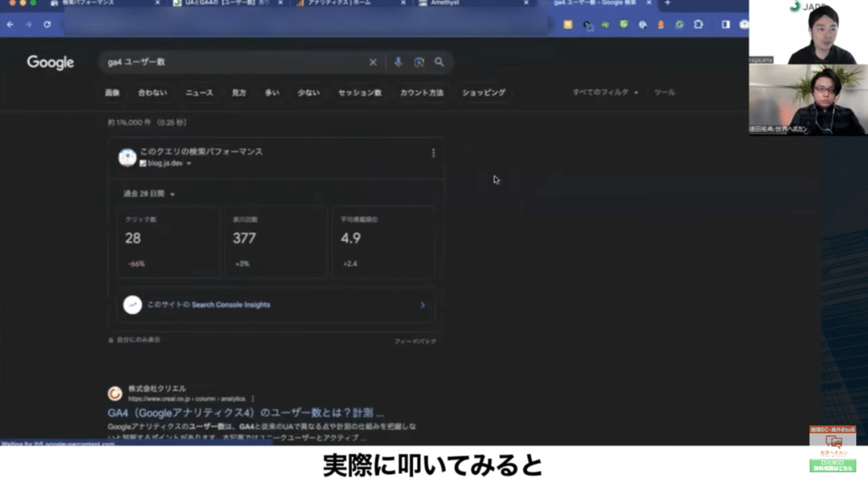Select the 多い filter chip
Screen dimensions: 868x484
(272, 92)
